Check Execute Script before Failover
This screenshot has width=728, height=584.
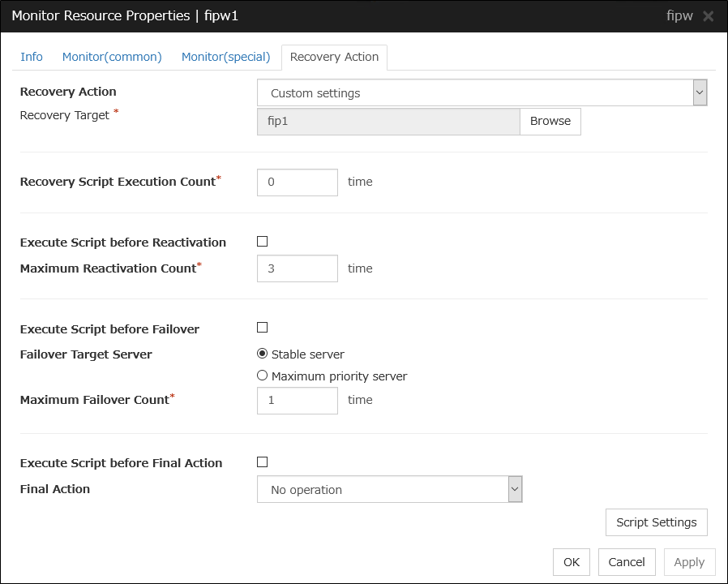(x=262, y=328)
